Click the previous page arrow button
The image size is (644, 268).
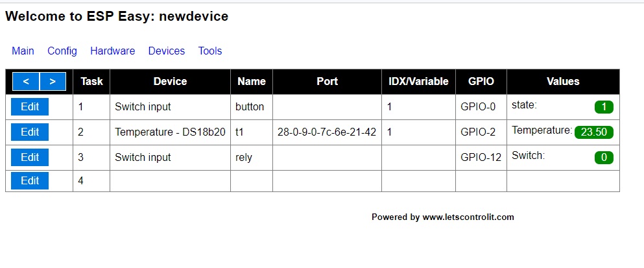pyautogui.click(x=26, y=82)
